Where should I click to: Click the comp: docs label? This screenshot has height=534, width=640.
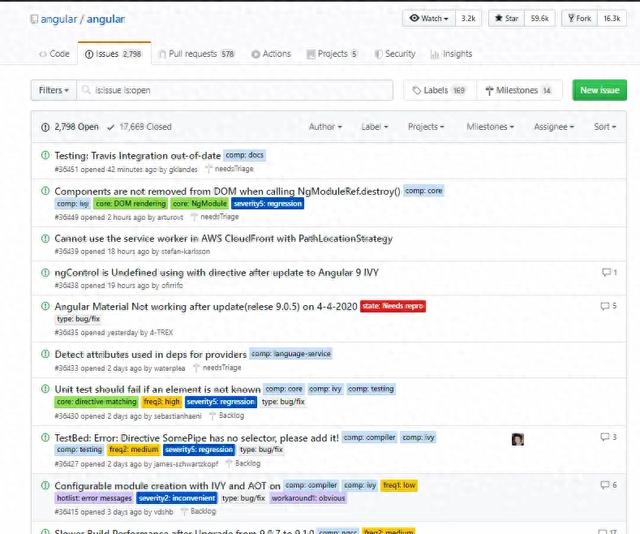[244, 155]
